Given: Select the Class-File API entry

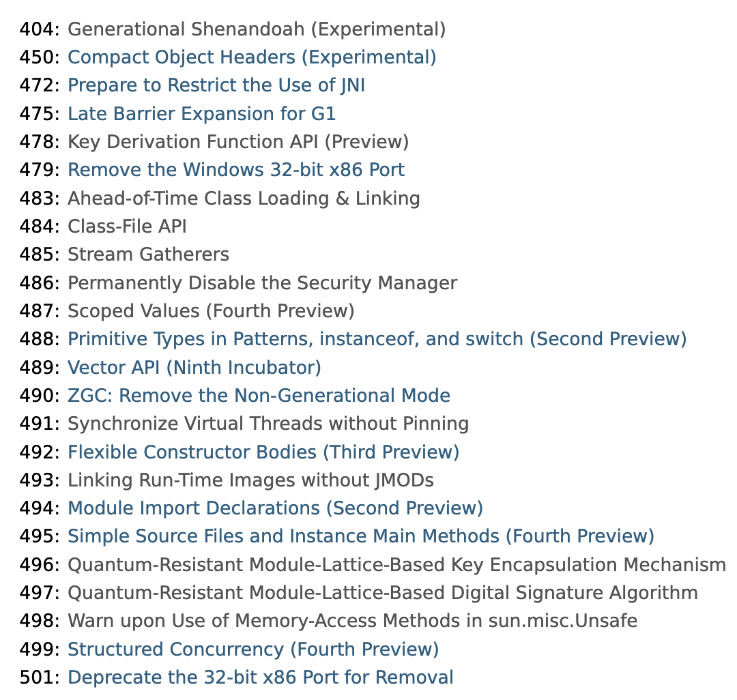Looking at the screenshot, I should click(127, 227).
